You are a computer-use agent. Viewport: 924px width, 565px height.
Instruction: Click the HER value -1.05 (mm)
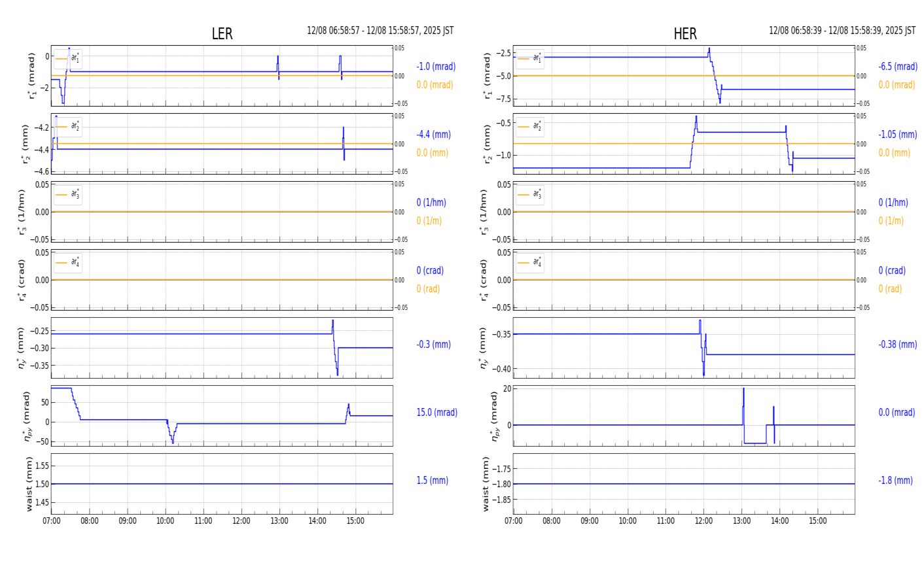(x=897, y=135)
